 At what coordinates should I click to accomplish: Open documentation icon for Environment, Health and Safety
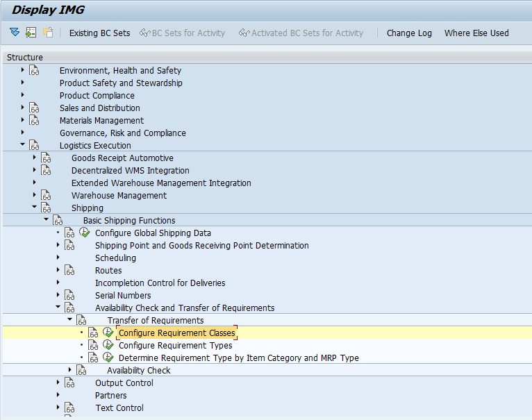(34, 70)
